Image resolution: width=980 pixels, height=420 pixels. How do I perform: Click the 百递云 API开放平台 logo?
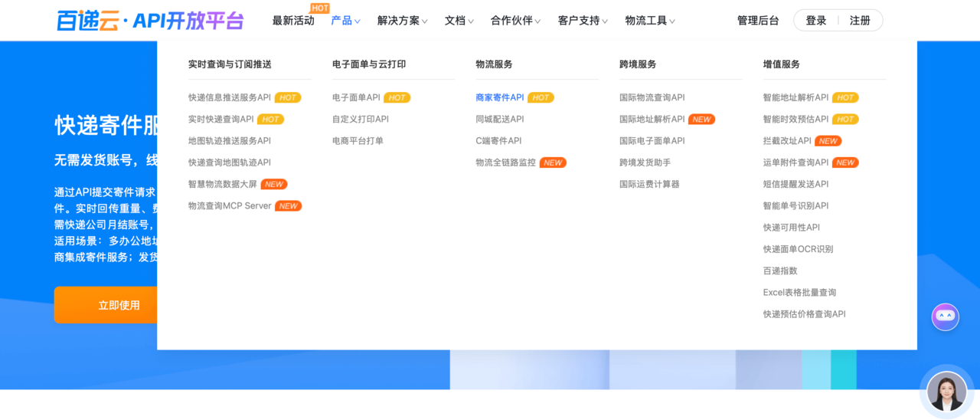[x=150, y=21]
